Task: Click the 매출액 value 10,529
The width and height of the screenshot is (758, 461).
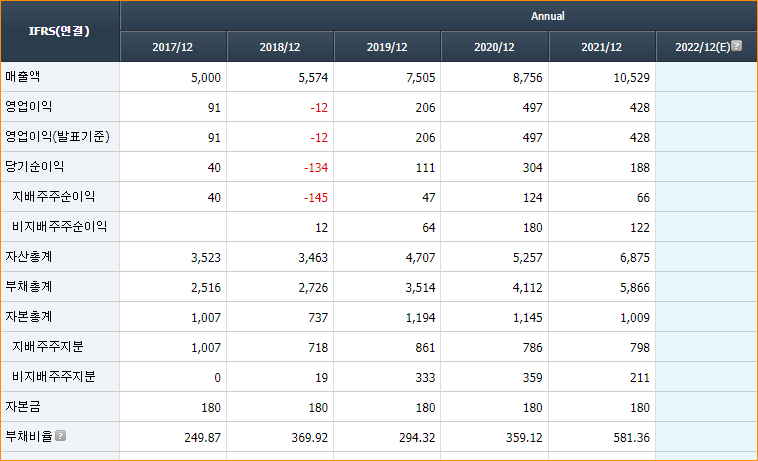Action: coord(632,78)
